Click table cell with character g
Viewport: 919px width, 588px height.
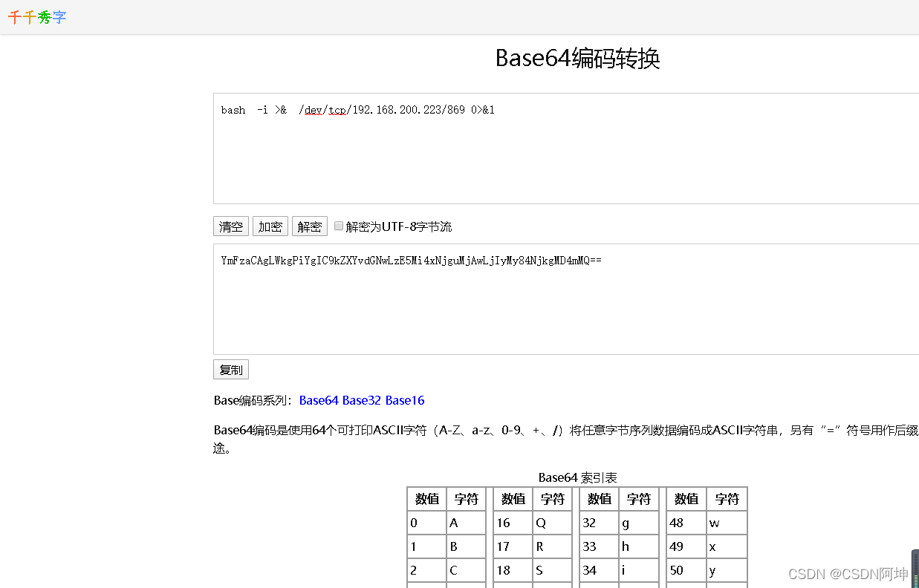(639, 523)
